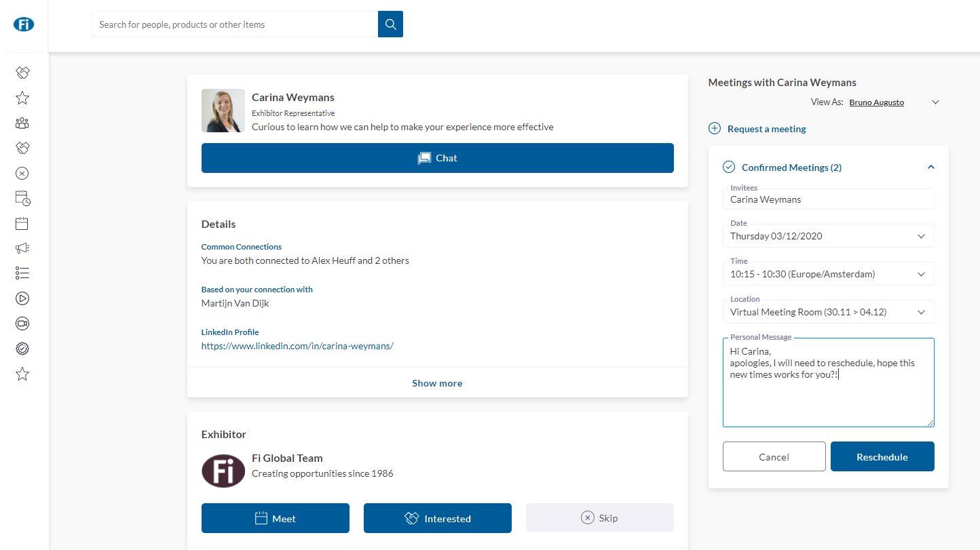The width and height of the screenshot is (980, 550).
Task: Open the people group icon in the sidebar
Action: pos(22,123)
